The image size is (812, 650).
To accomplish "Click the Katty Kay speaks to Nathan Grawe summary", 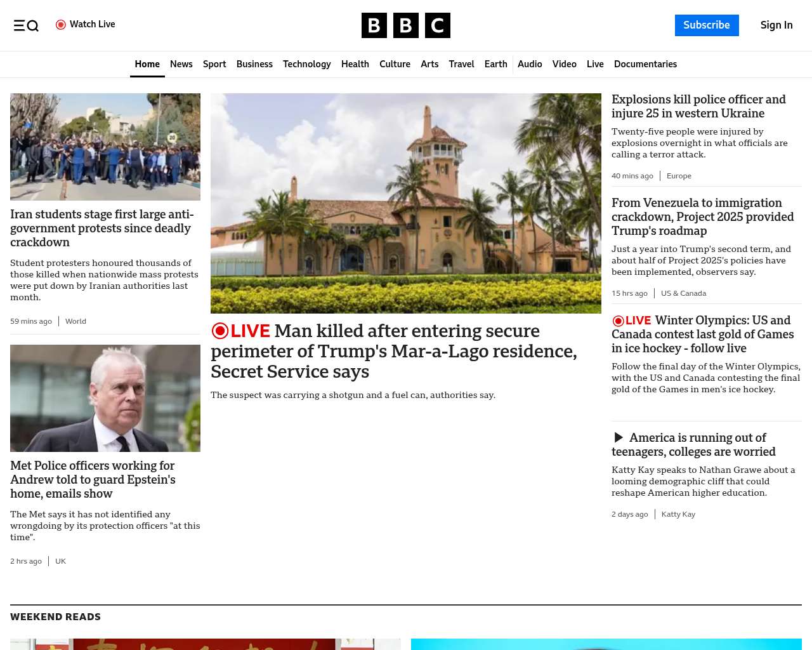I will (703, 481).
